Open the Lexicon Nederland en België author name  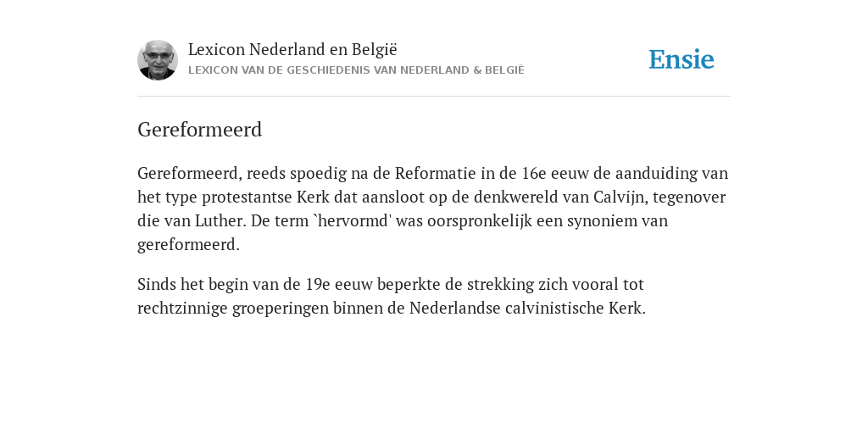point(292,49)
